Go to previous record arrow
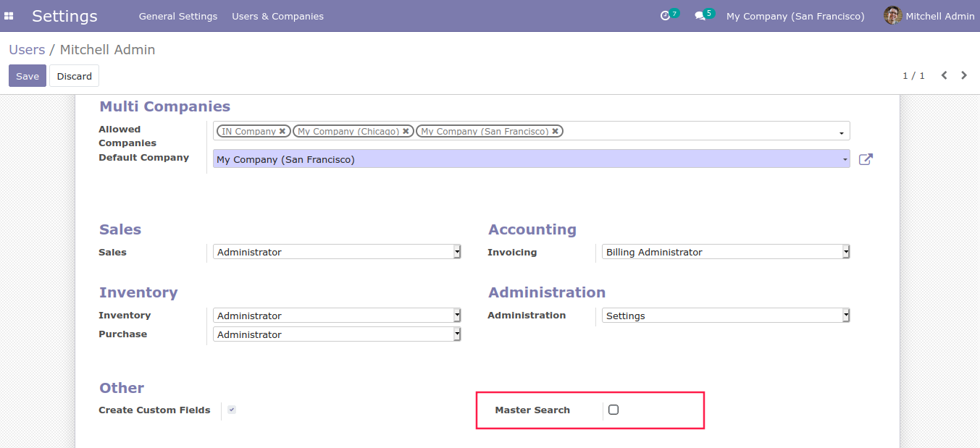The width and height of the screenshot is (980, 448). [x=944, y=75]
